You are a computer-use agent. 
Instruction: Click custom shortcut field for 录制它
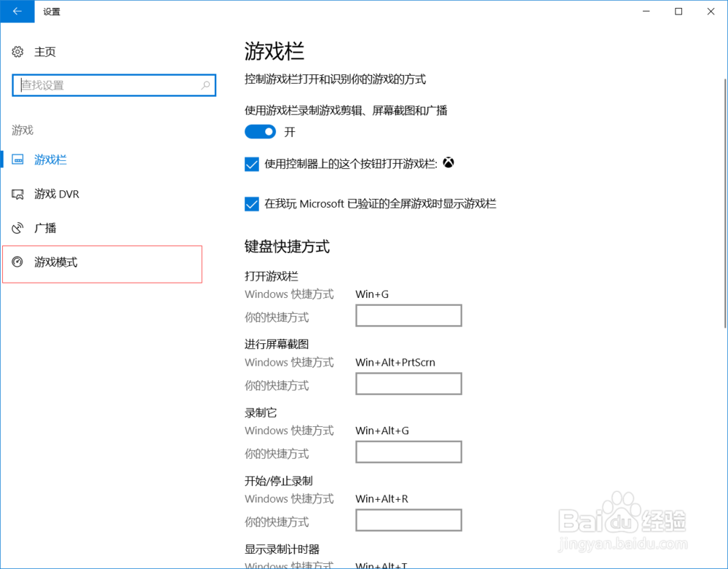tap(408, 452)
